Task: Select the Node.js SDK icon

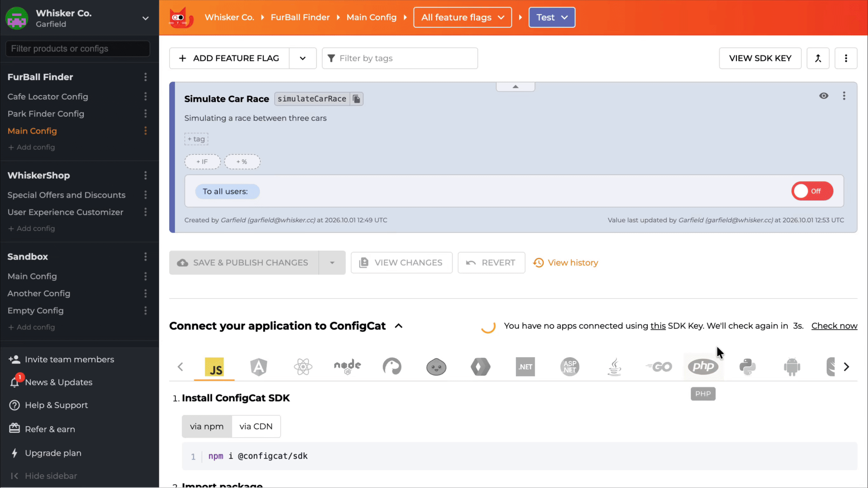Action: coord(347,367)
